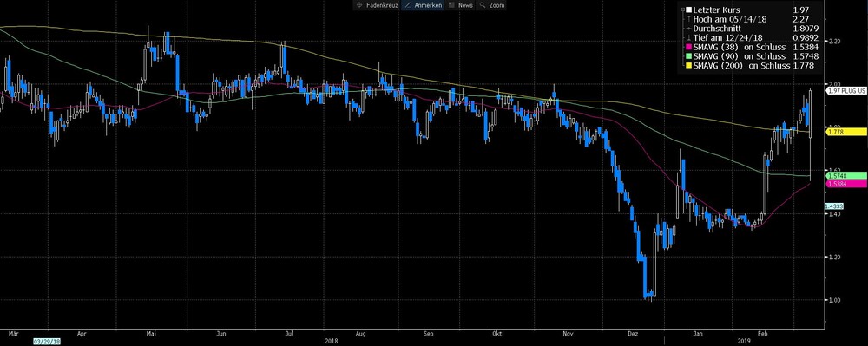Select the 'Hoch am 05/14/18' legend row
Viewport: 868px width, 346px height.
751,19
